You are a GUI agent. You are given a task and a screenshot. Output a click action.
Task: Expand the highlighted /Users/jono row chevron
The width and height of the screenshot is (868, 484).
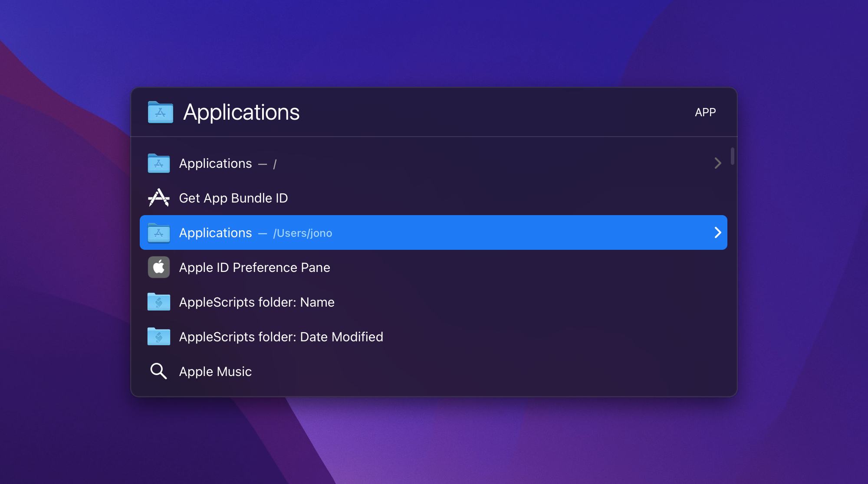tap(718, 232)
